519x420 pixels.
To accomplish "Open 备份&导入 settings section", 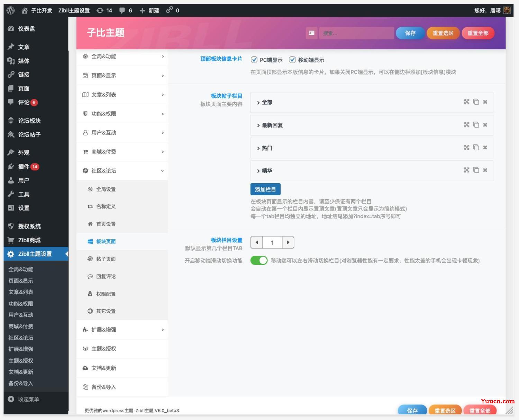I will [122, 387].
